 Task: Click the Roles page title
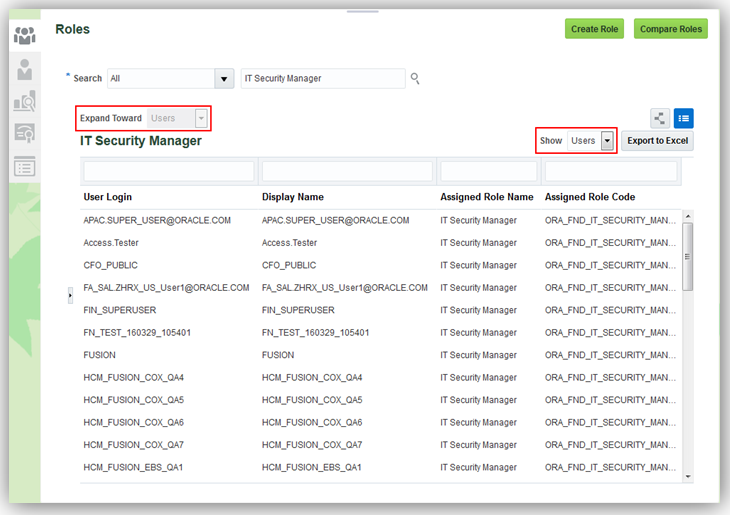[72, 29]
